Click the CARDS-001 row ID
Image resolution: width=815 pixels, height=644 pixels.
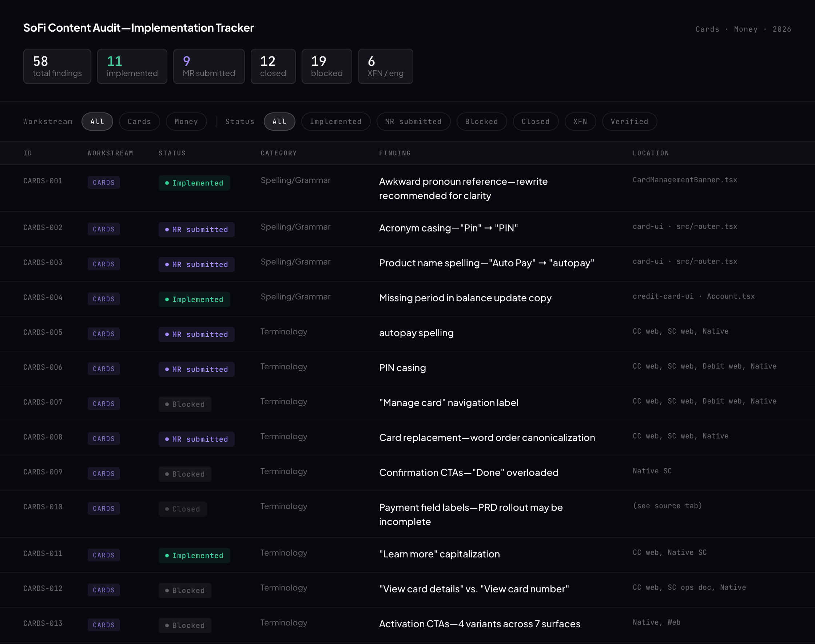pos(43,181)
